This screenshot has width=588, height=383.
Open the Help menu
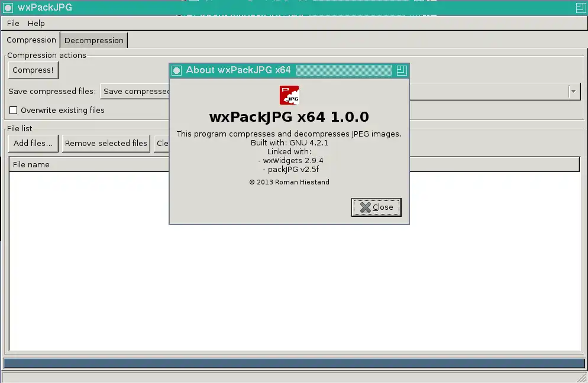(x=36, y=23)
